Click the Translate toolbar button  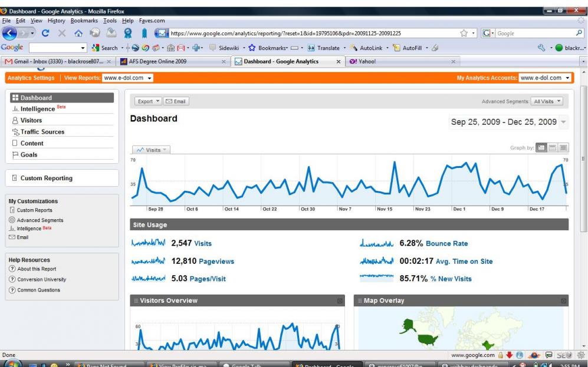coord(323,48)
